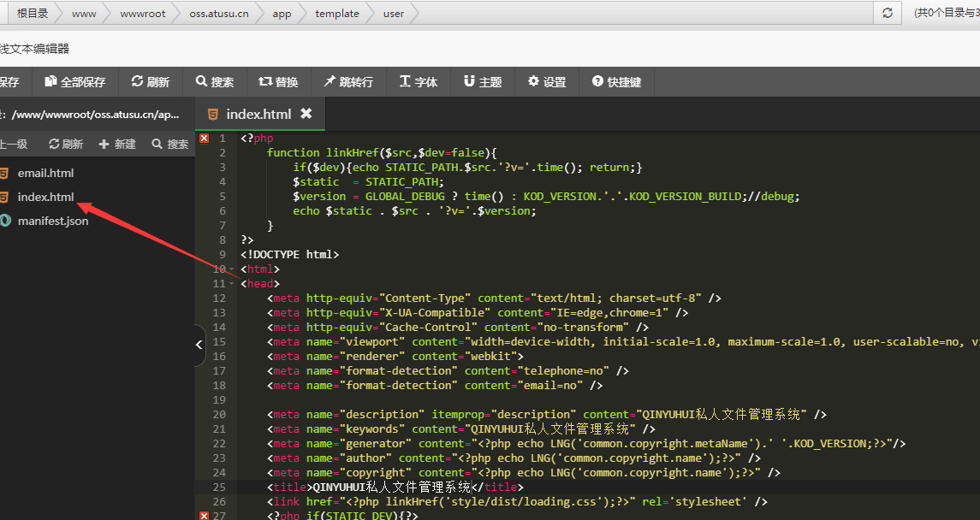
Task: Click the "<!DOCTYPE html>" code on line 9
Action: pyautogui.click(x=290, y=254)
